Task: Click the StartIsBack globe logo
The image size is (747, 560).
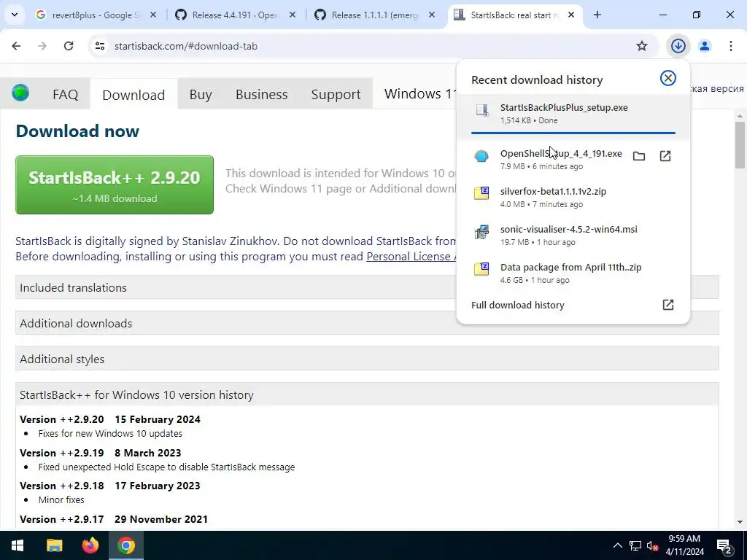Action: coord(20,93)
